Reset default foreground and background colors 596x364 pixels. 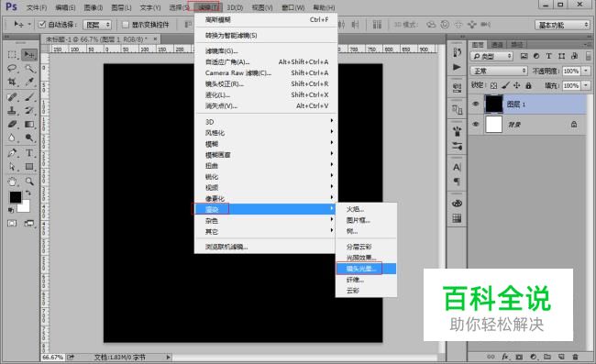pyautogui.click(x=11, y=210)
